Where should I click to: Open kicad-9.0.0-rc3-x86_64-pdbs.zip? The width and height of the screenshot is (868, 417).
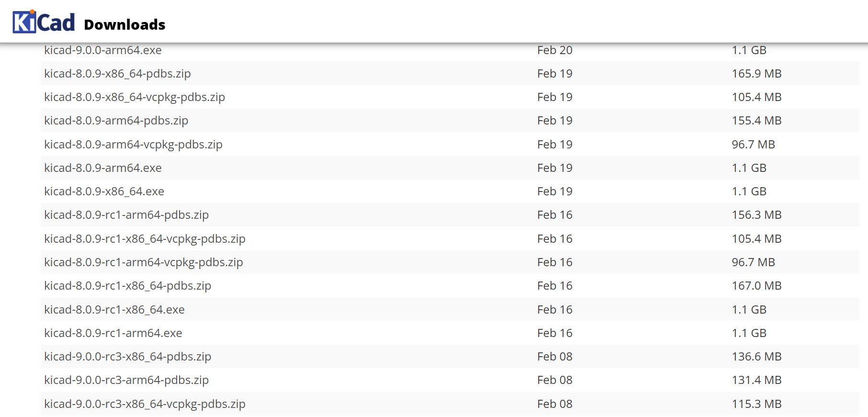(x=128, y=357)
